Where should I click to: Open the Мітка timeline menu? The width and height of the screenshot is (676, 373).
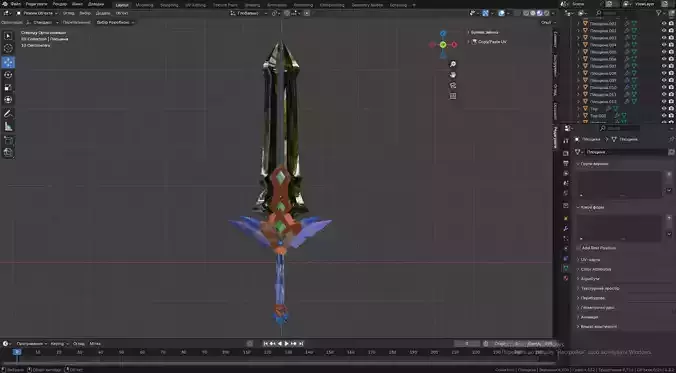tap(95, 344)
